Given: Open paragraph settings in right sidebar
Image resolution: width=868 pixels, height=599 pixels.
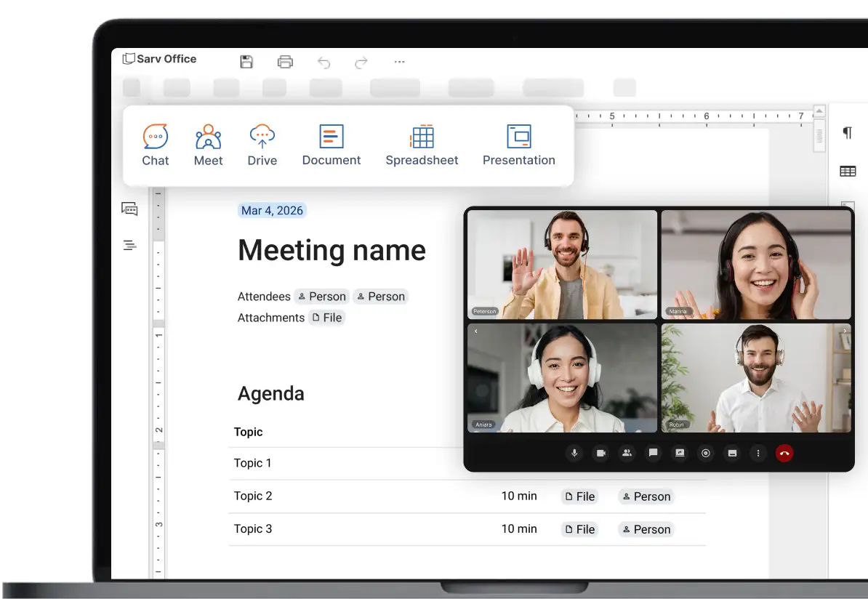Looking at the screenshot, I should 847,132.
